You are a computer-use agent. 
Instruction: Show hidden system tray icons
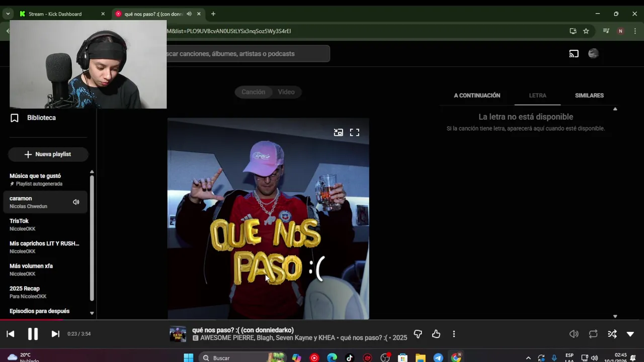coord(528,358)
